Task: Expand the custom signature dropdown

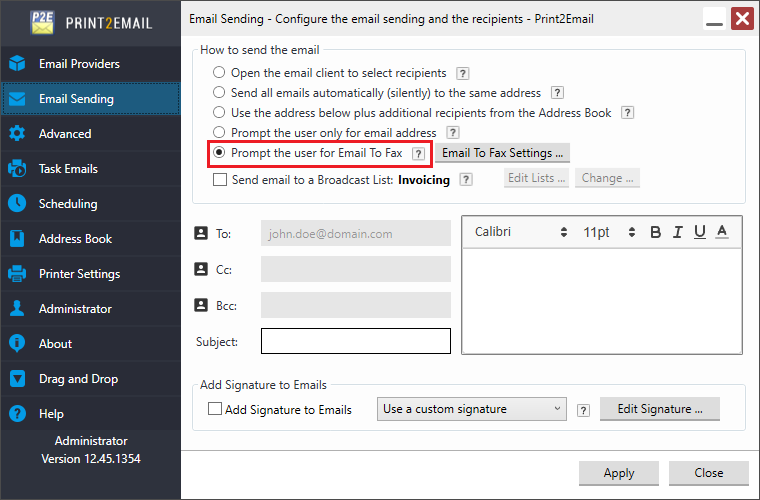Action: (x=472, y=409)
